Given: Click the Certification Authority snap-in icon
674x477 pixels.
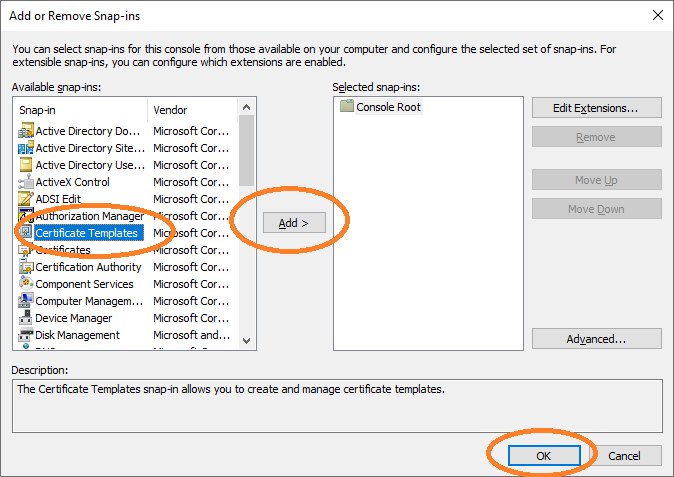Looking at the screenshot, I should (26, 267).
